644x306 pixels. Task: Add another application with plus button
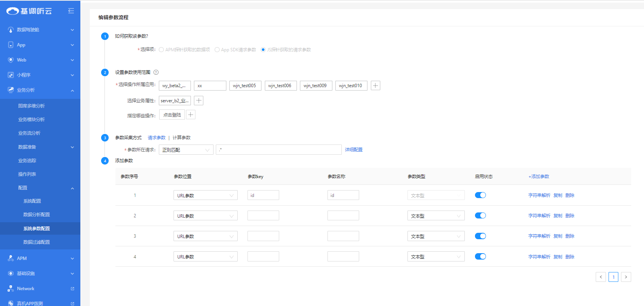[x=375, y=86]
